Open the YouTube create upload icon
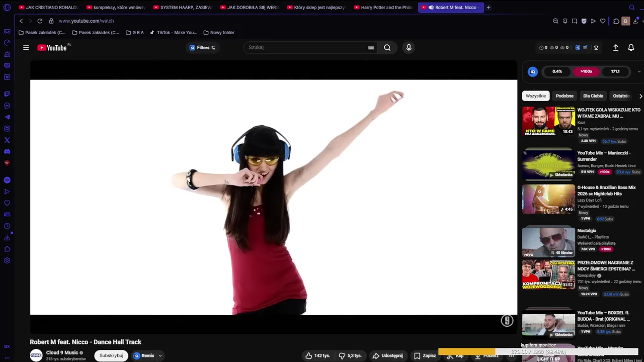Image resolution: width=644 pixels, height=362 pixels. pos(615,48)
